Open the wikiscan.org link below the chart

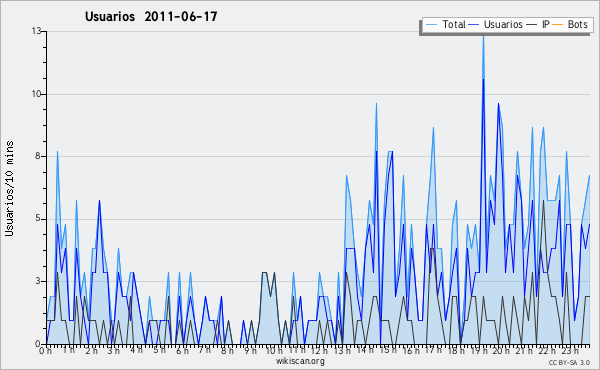(x=300, y=361)
